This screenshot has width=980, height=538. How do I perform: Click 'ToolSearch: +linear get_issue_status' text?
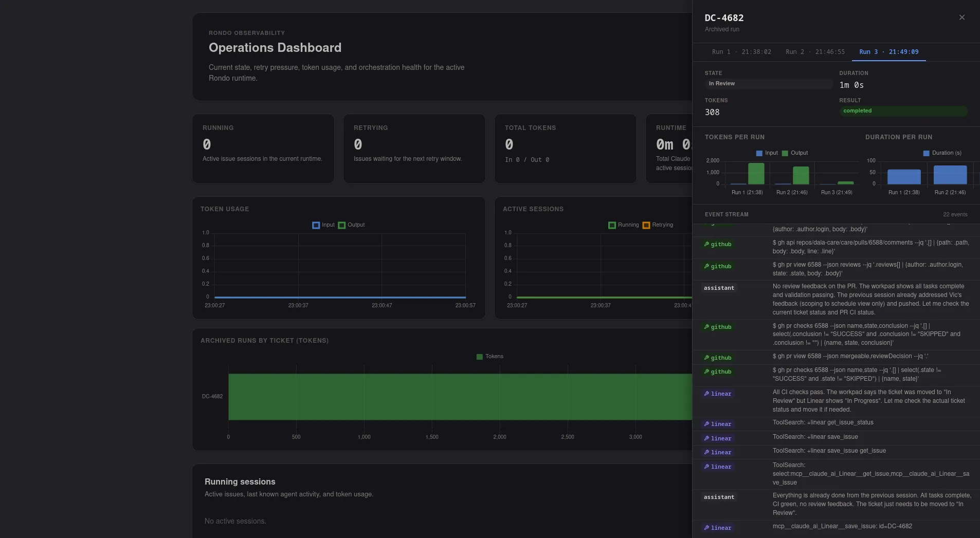click(823, 423)
